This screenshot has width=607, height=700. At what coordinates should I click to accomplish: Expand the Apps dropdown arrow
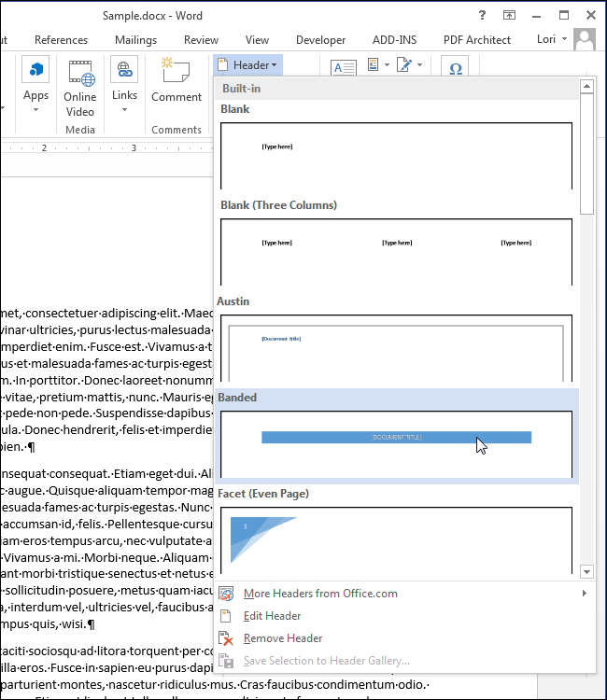pyautogui.click(x=35, y=110)
